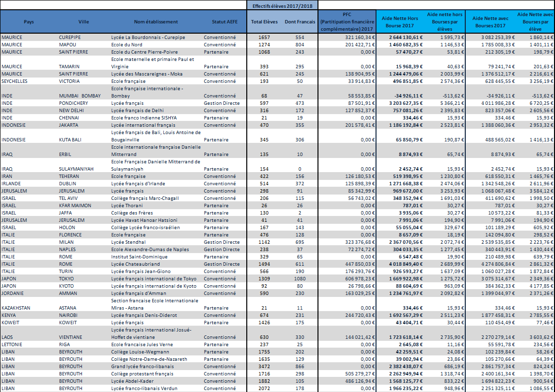Click the "Total Elèves" header cell
The height and width of the screenshot is (392, 555).
(x=264, y=22)
